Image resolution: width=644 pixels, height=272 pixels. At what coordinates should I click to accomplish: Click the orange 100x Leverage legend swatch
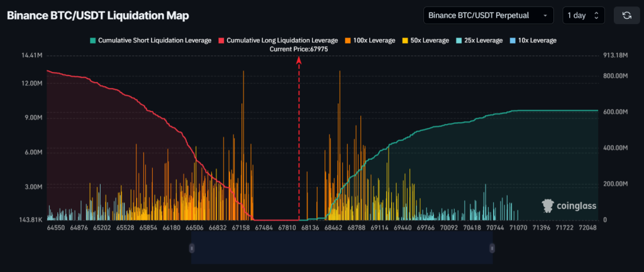pos(348,40)
